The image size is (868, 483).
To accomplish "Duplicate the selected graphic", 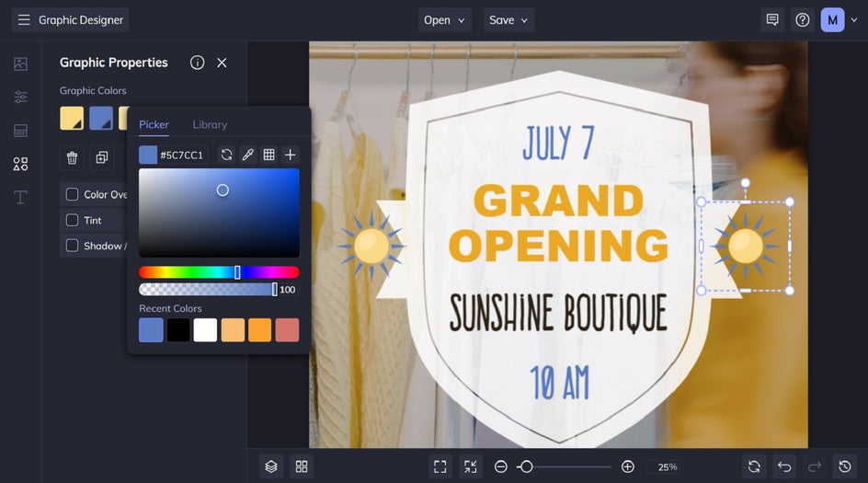I will point(102,158).
